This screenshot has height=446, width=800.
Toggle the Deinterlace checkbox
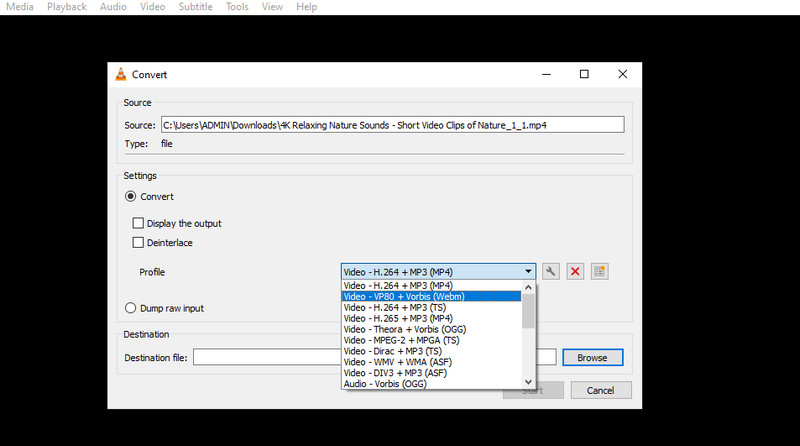[139, 242]
